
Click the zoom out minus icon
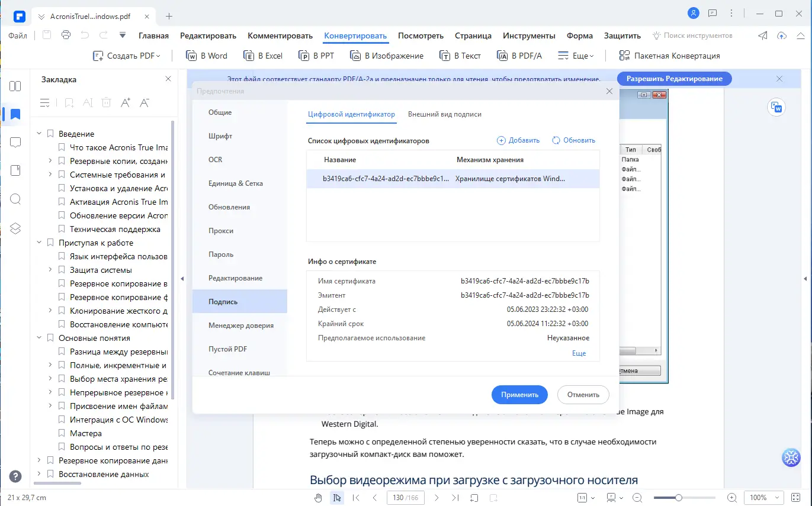pos(637,498)
